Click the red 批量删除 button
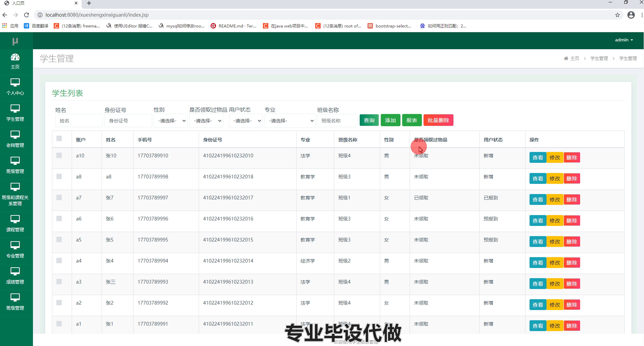Image resolution: width=644 pixels, height=346 pixels. point(439,120)
